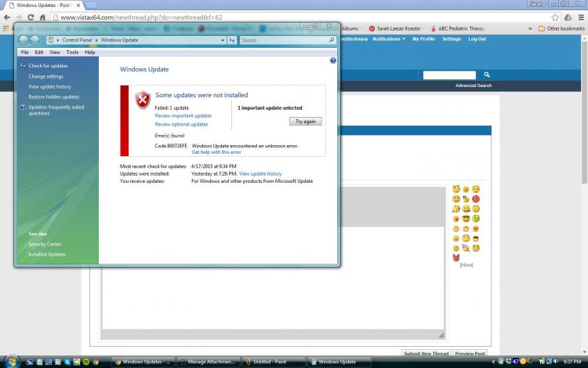Open the Tools menu
Screen dimensions: 588x368
tap(72, 52)
